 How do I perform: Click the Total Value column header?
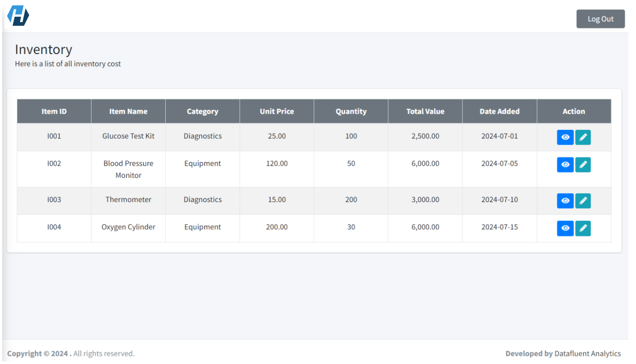425,111
